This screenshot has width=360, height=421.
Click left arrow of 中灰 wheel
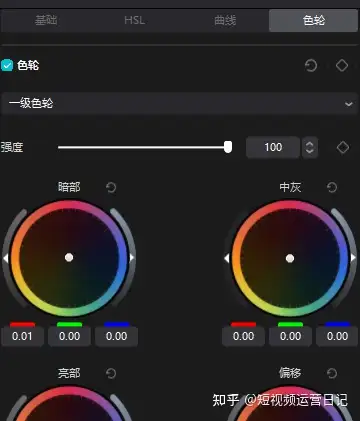tap(227, 258)
